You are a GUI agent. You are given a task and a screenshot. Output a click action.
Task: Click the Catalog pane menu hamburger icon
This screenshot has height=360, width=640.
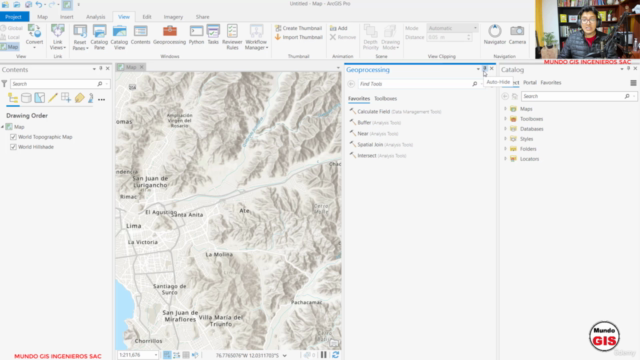[x=633, y=83]
